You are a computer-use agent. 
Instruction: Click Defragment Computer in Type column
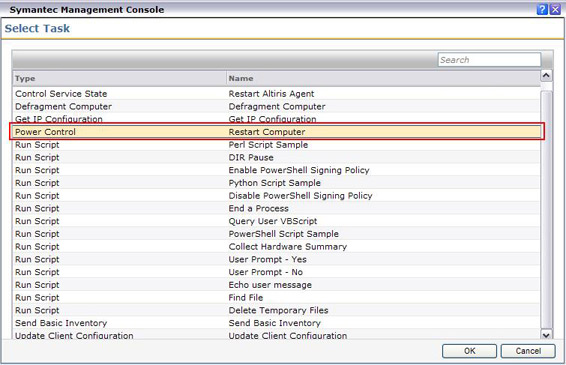pyautogui.click(x=63, y=107)
